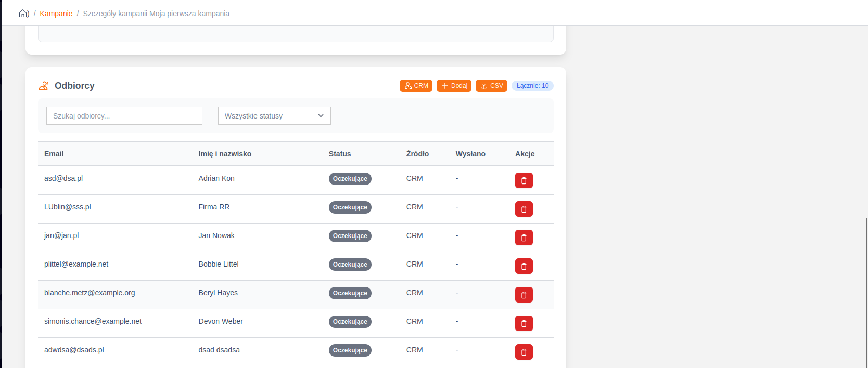Delete Bobbie Littel recipient row
The width and height of the screenshot is (868, 368).
524,266
